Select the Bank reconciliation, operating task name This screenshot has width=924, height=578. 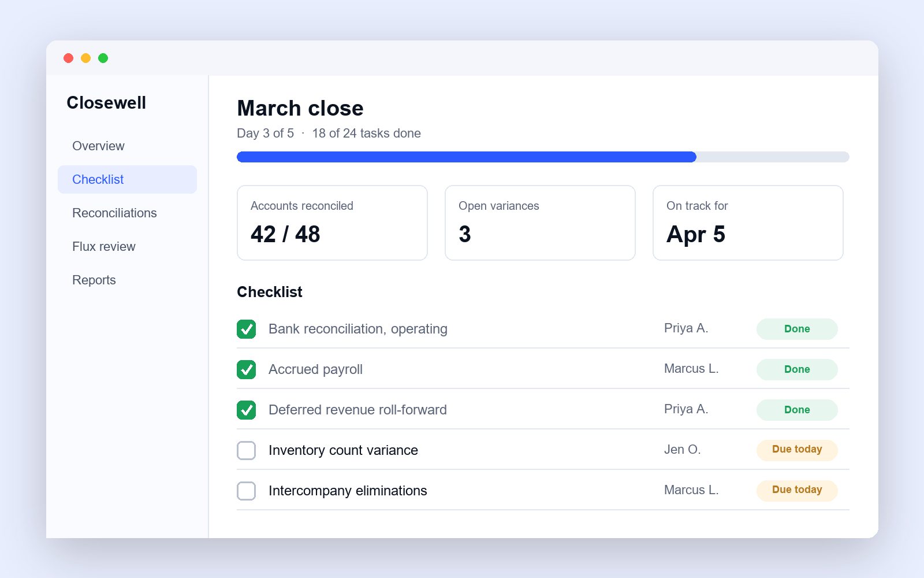(358, 329)
